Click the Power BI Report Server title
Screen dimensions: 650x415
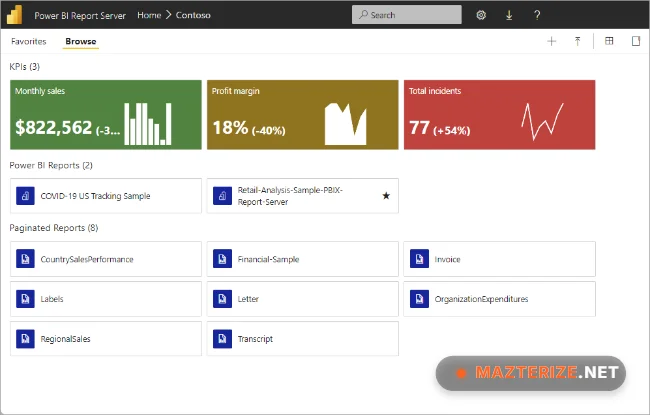[x=80, y=16]
